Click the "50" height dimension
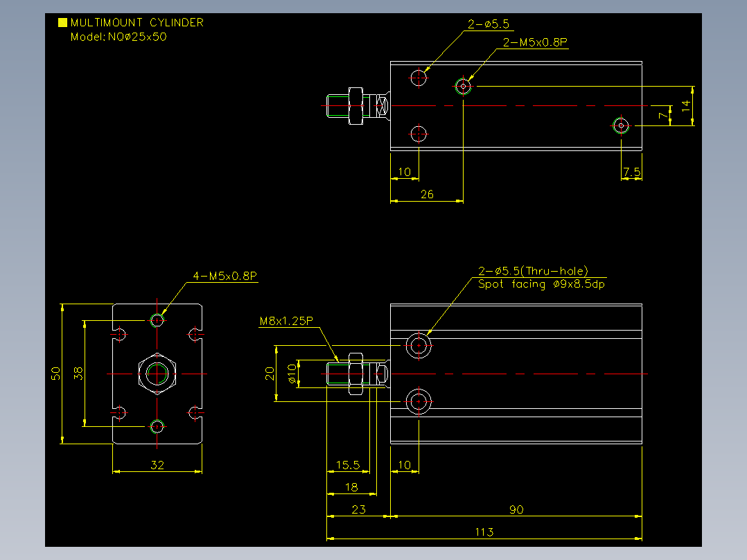The width and height of the screenshot is (747, 560). tap(55, 373)
